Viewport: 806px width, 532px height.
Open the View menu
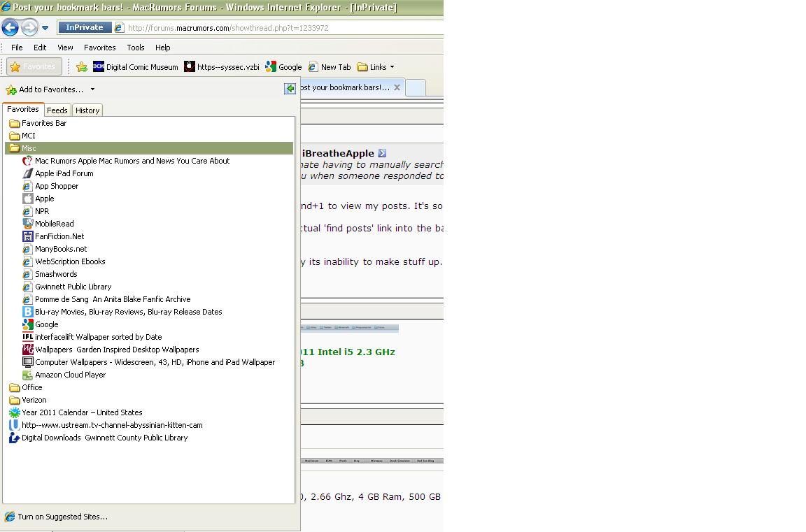coord(65,48)
